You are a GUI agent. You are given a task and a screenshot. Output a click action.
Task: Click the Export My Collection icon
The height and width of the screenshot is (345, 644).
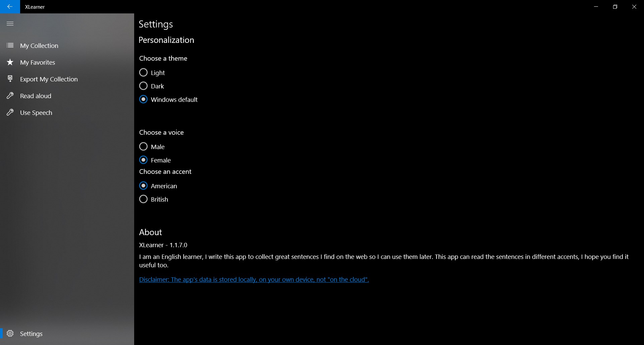[10, 79]
